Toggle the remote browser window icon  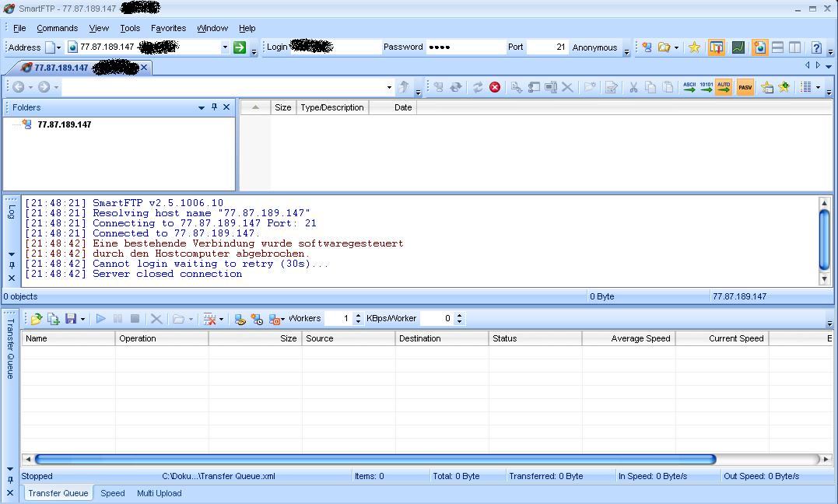point(759,47)
